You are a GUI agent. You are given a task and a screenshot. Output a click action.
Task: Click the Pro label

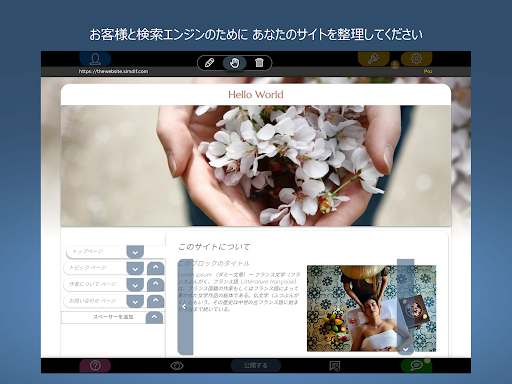point(428,71)
